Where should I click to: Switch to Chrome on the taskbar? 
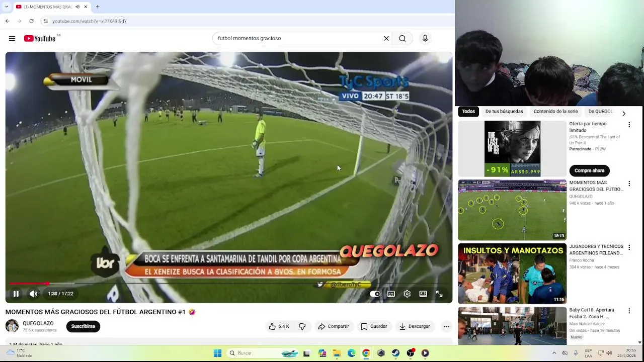(x=366, y=353)
